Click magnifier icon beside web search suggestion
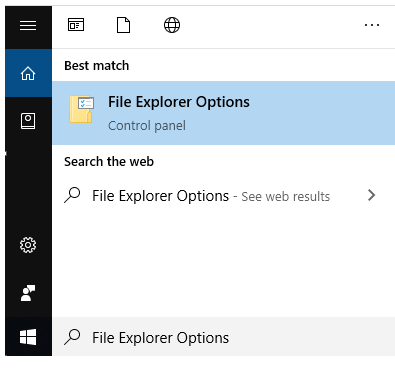 pos(72,195)
